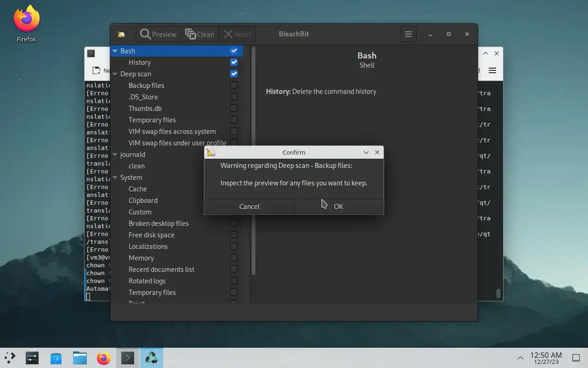Check the Free disk space option
Image resolution: width=588 pixels, height=368 pixels.
234,235
